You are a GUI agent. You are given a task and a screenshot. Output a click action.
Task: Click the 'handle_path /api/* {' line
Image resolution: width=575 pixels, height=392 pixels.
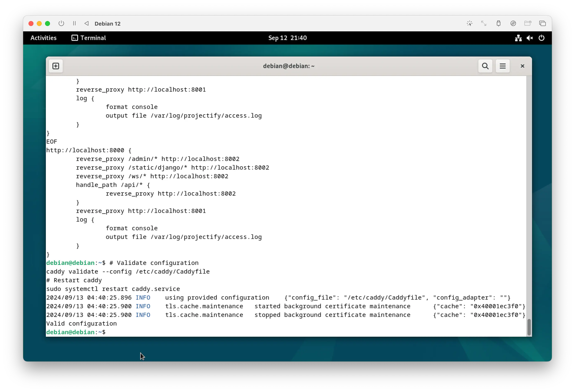(x=113, y=185)
